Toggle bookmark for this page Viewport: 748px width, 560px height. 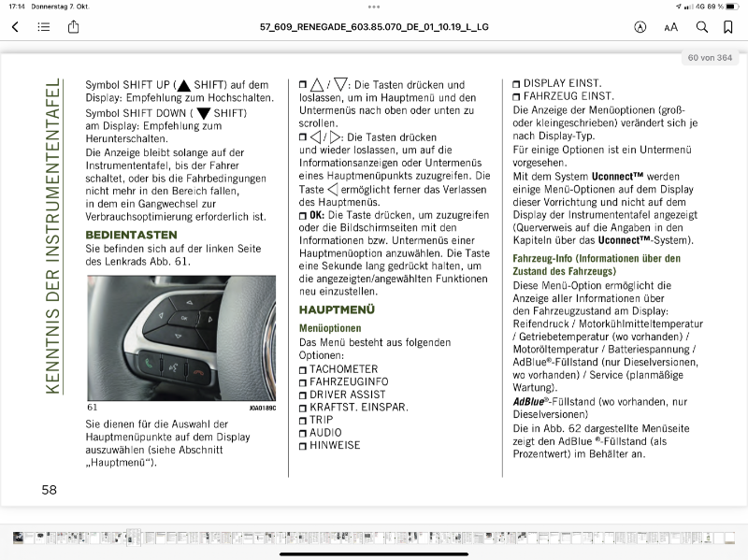click(x=730, y=27)
